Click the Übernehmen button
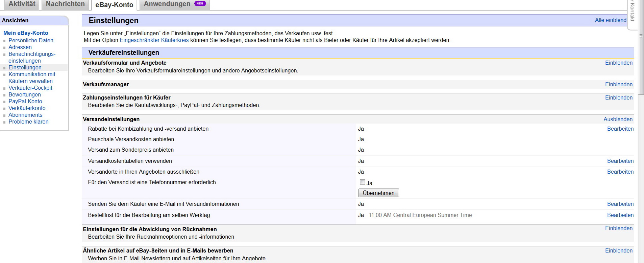644x263 pixels. 378,193
